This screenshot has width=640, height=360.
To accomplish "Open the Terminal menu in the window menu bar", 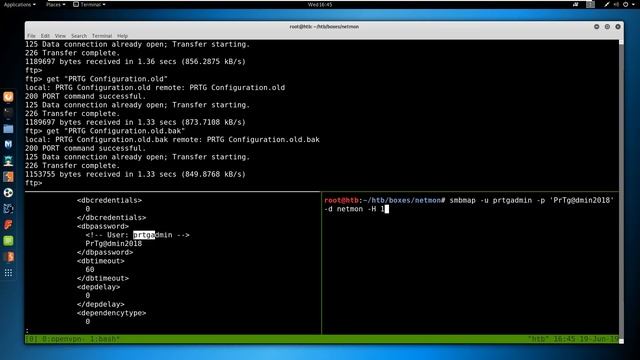I will click(x=102, y=36).
